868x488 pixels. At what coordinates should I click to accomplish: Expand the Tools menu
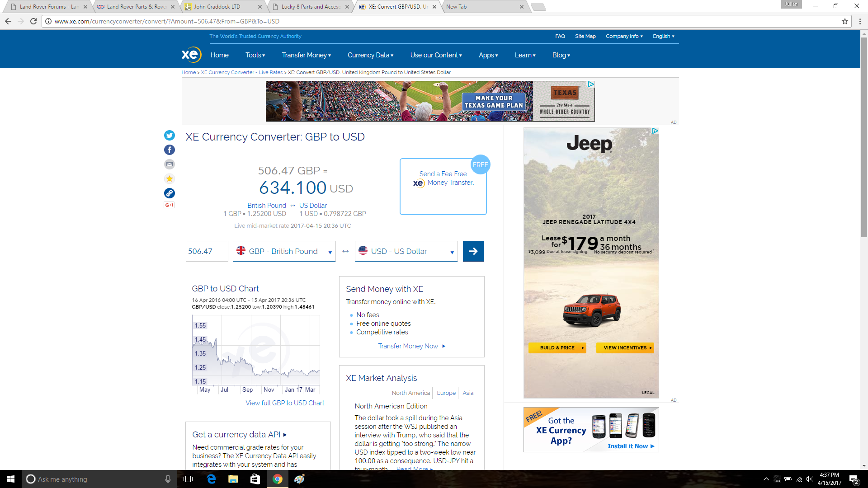255,55
